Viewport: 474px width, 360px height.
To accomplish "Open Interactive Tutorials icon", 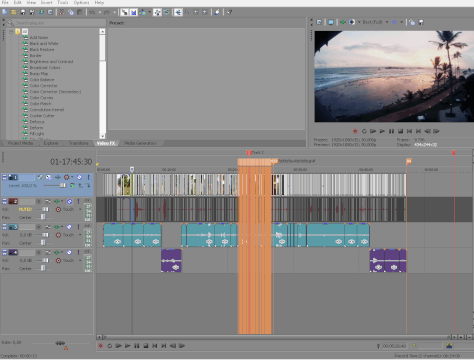I will point(217,12).
